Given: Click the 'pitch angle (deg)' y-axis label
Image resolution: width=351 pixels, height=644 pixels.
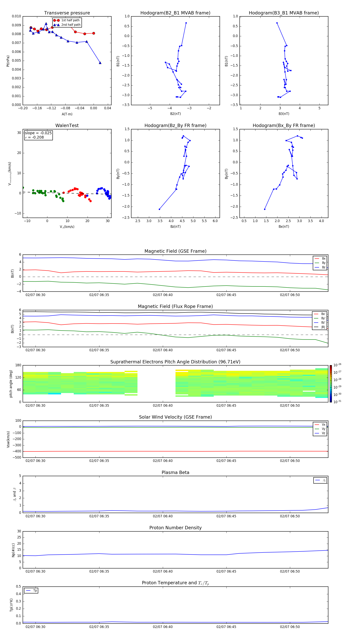Looking at the screenshot, I should tap(11, 384).
